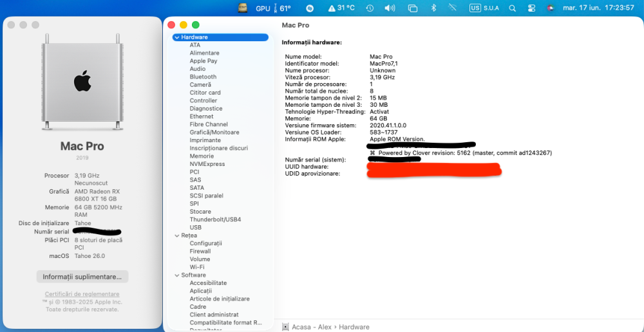
Task: Open the date and time clock
Action: [598, 8]
